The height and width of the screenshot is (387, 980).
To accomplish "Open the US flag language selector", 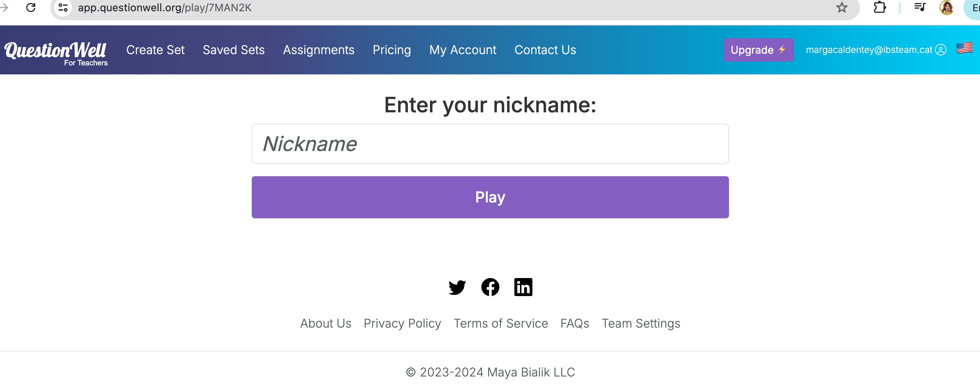I will tap(964, 48).
